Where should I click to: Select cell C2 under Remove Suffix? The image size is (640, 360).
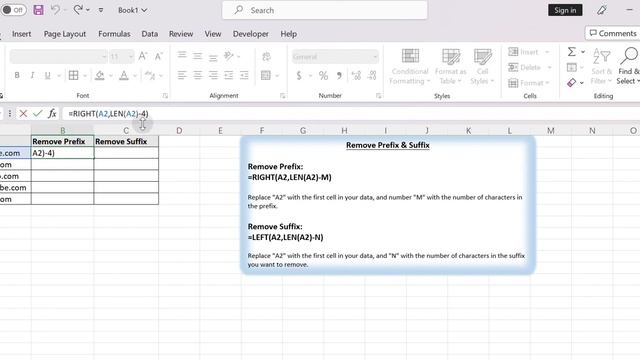click(x=126, y=153)
